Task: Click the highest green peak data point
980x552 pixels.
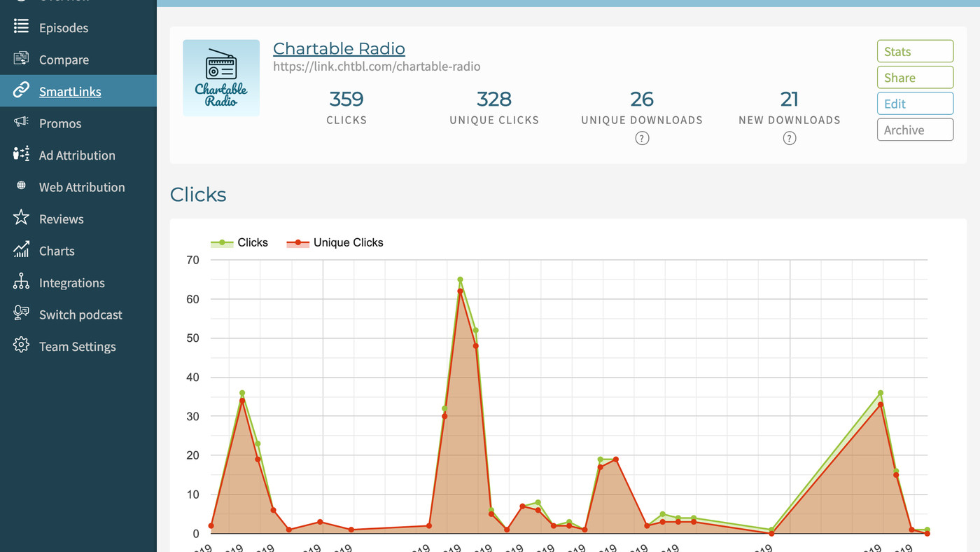Action: [x=460, y=280]
